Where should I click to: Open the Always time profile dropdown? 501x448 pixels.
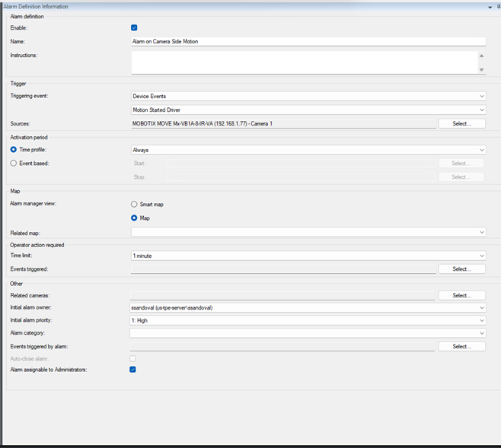coord(308,150)
